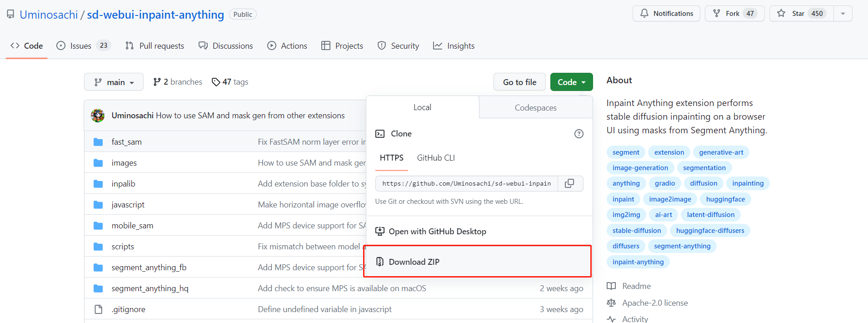
Task: Toggle the green Code dropdown button
Action: [571, 82]
